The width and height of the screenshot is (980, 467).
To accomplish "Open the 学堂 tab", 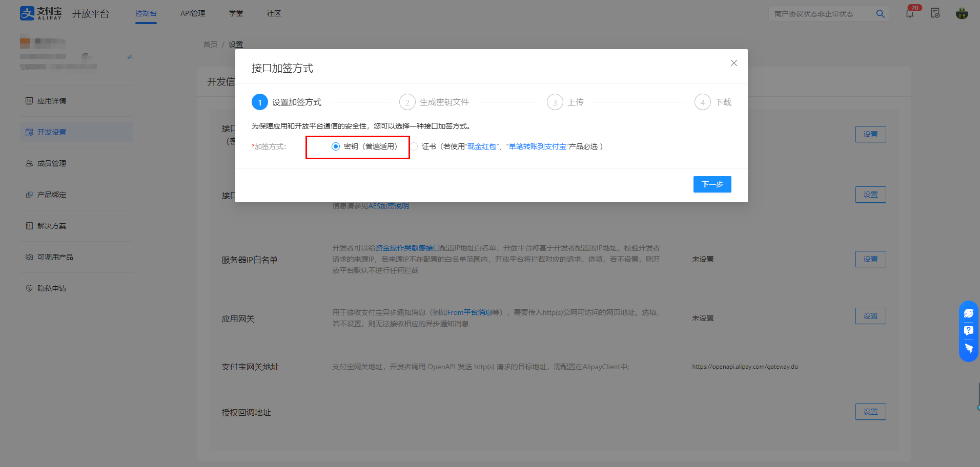I will pyautogui.click(x=236, y=14).
